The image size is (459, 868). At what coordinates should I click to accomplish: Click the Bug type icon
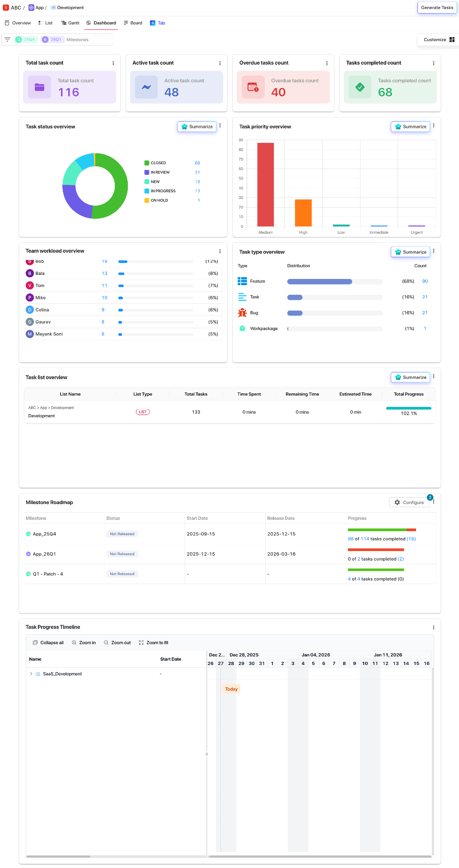coord(243,313)
